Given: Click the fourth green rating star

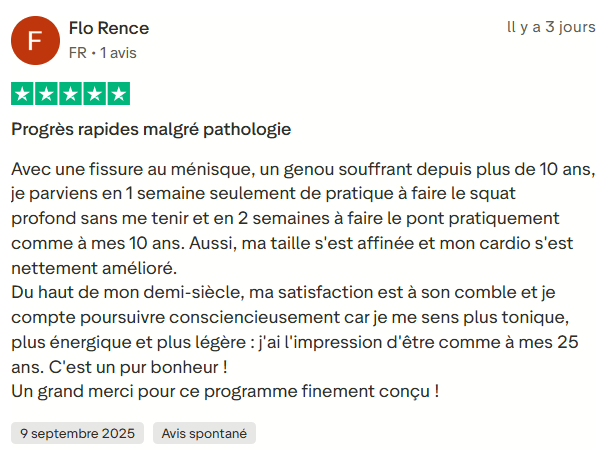Looking at the screenshot, I should [x=94, y=94].
